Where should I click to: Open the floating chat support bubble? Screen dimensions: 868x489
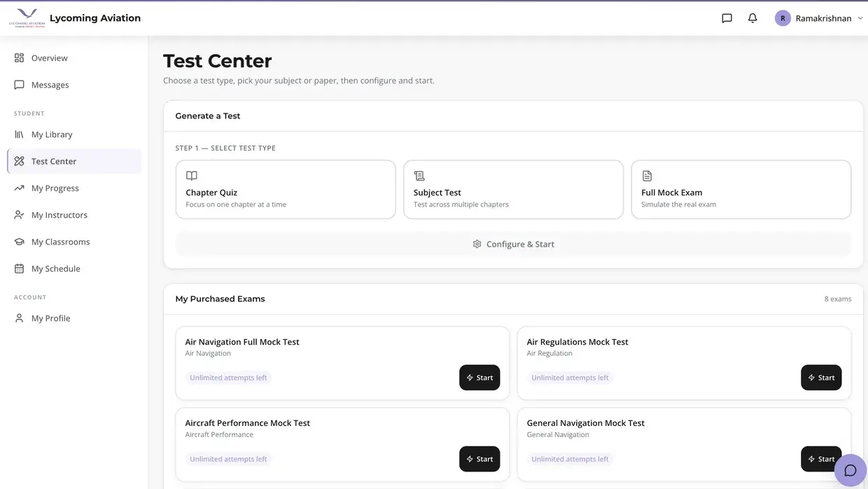850,470
